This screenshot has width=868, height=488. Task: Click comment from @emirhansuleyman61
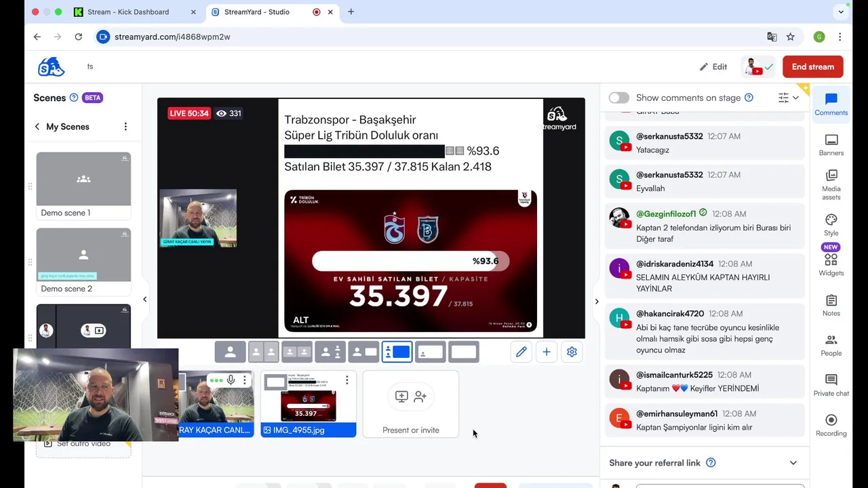[704, 420]
